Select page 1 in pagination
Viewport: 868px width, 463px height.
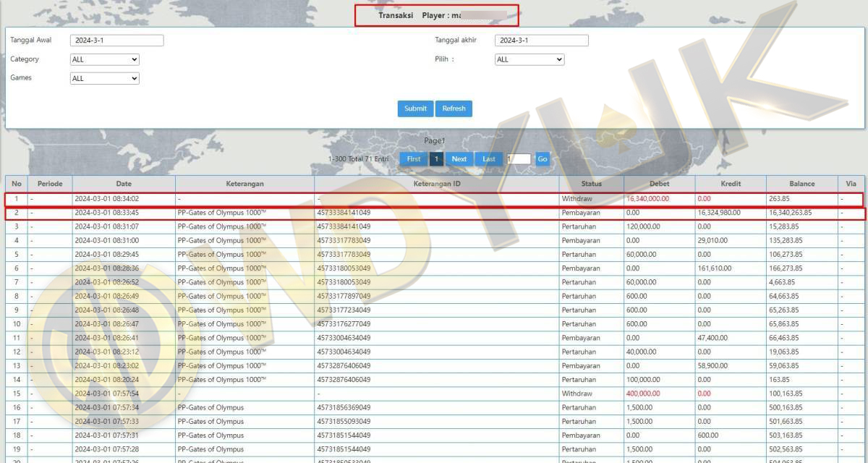coord(436,159)
